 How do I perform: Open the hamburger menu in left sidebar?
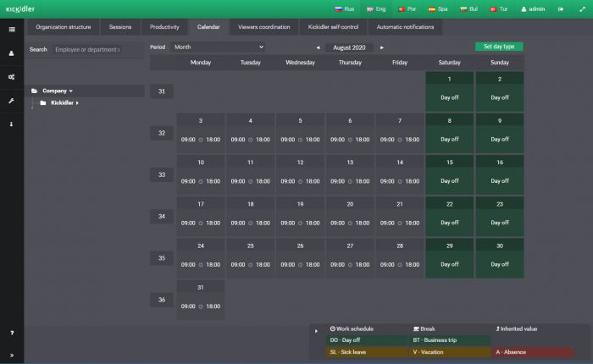(12, 30)
